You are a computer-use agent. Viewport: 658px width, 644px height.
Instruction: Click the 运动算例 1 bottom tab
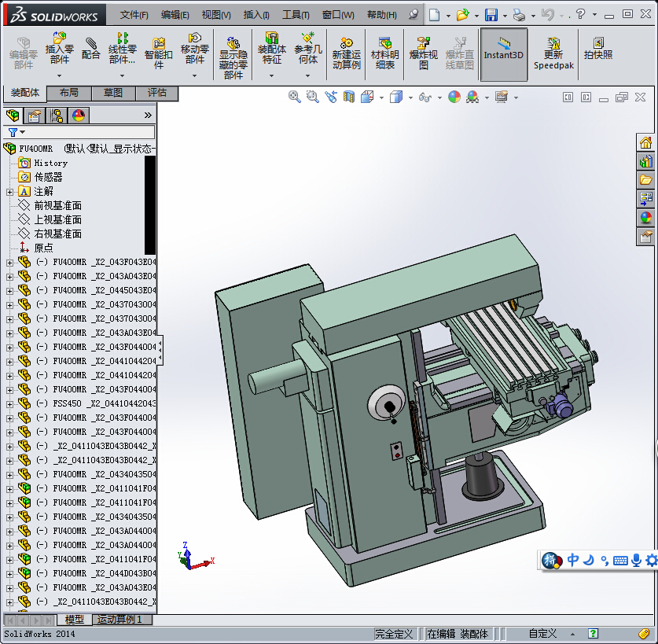coord(119,620)
